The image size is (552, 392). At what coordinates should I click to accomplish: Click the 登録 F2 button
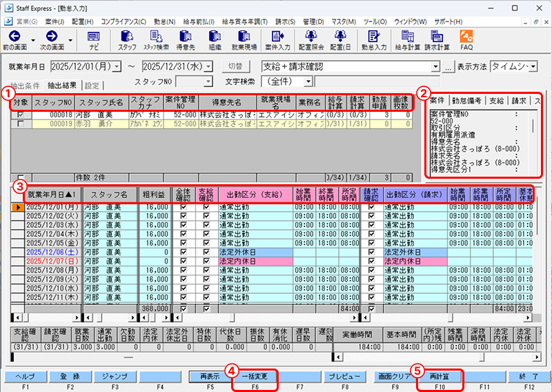[x=70, y=377]
